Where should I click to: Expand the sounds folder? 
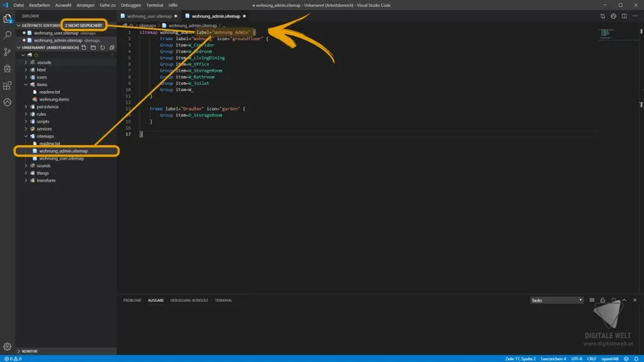(x=26, y=166)
